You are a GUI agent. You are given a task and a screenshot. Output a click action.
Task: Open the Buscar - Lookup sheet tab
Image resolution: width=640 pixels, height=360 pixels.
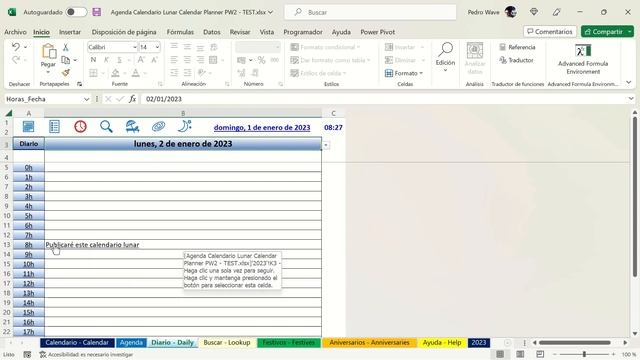click(227, 342)
